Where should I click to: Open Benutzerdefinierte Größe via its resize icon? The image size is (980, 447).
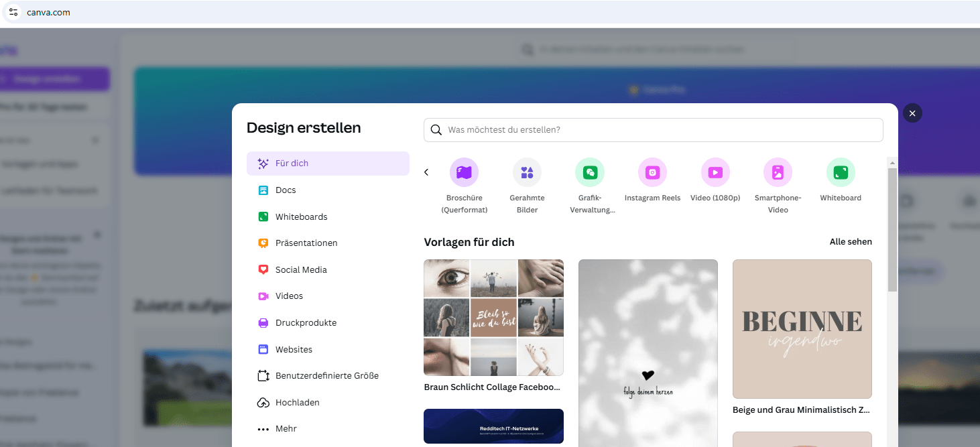coord(263,376)
